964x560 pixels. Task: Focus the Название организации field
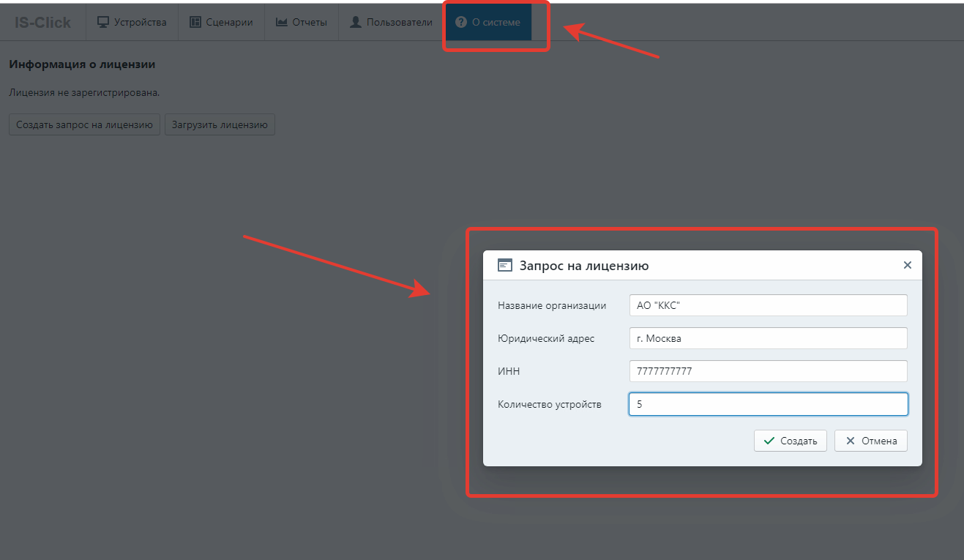coord(768,305)
